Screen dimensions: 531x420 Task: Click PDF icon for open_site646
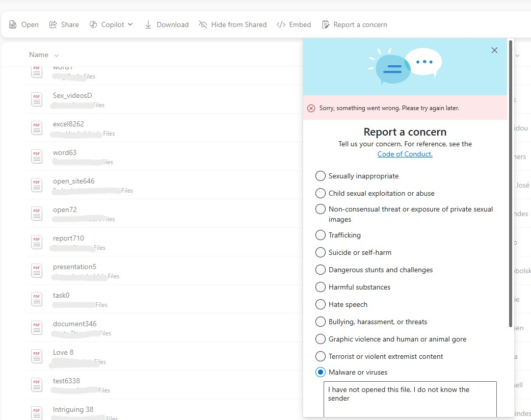pyautogui.click(x=37, y=185)
